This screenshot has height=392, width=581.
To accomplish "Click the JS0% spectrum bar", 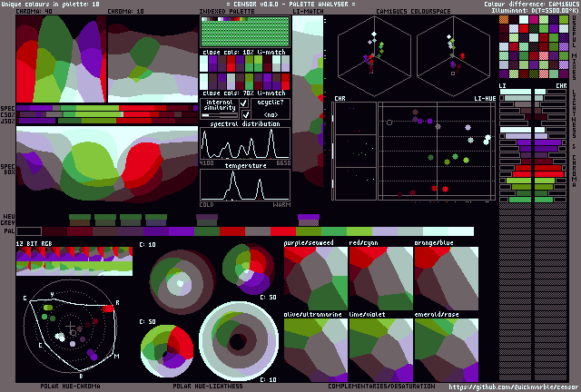I will coord(107,121).
